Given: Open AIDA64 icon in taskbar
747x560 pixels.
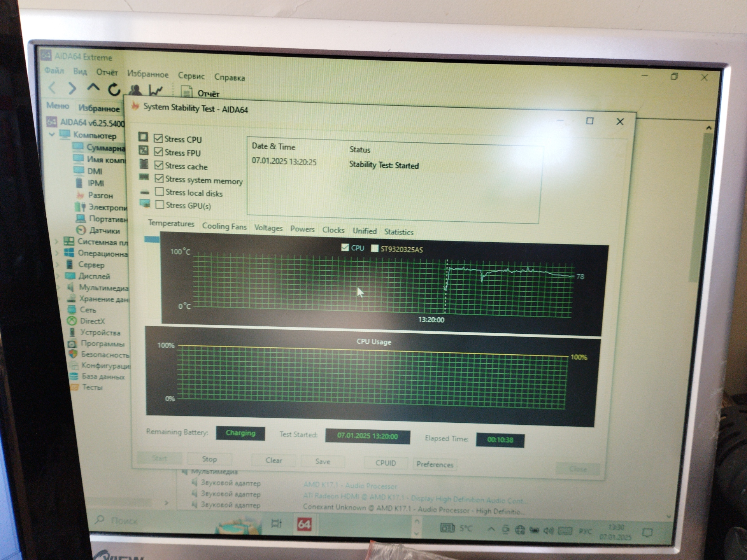Looking at the screenshot, I should pos(304,524).
